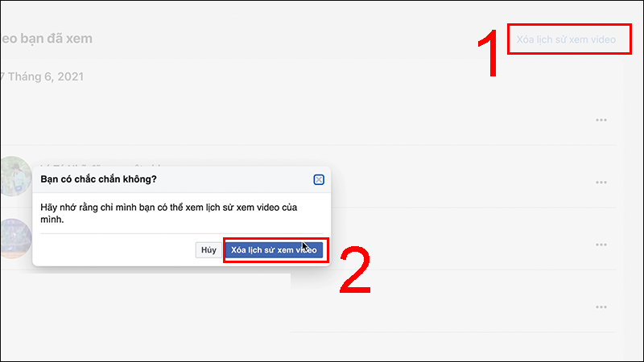Click the purple profile avatar thumbnail
644x362 pixels.
pyautogui.click(x=15, y=238)
